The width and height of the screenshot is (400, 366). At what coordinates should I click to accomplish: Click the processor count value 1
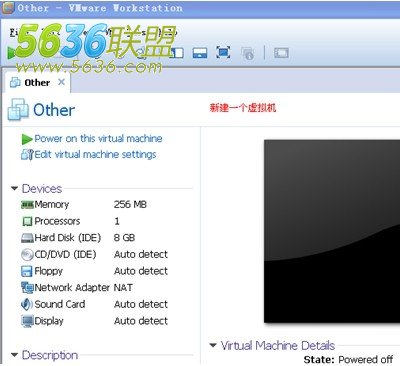117,221
